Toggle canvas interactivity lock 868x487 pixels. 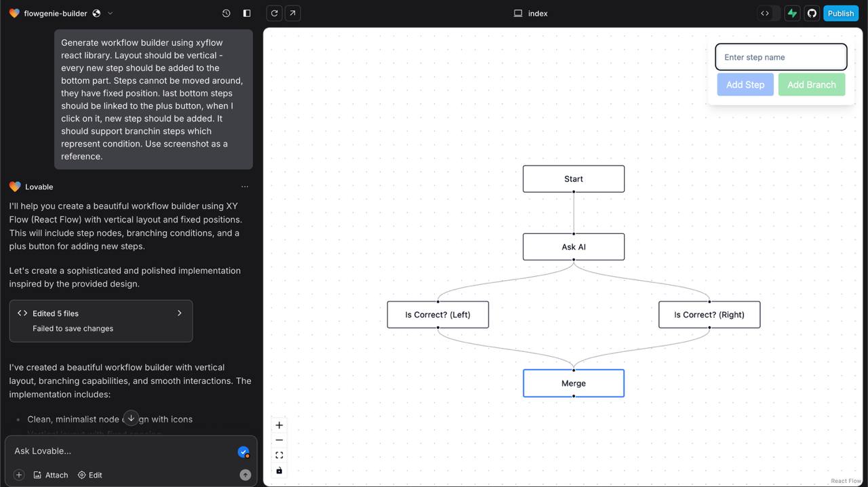(x=279, y=470)
